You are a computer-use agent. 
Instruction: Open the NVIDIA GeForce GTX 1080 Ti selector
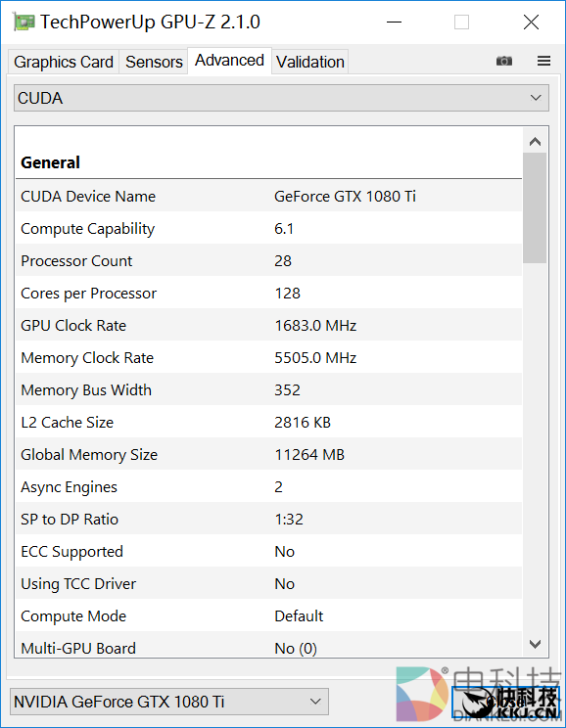pyautogui.click(x=169, y=701)
